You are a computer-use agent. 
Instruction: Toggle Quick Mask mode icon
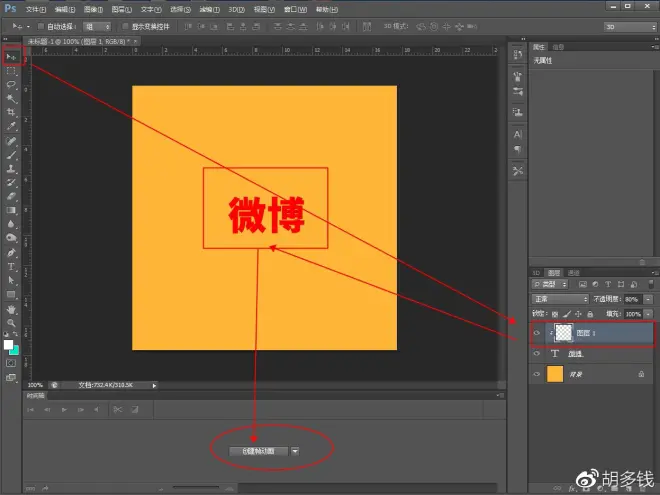[x=11, y=363]
